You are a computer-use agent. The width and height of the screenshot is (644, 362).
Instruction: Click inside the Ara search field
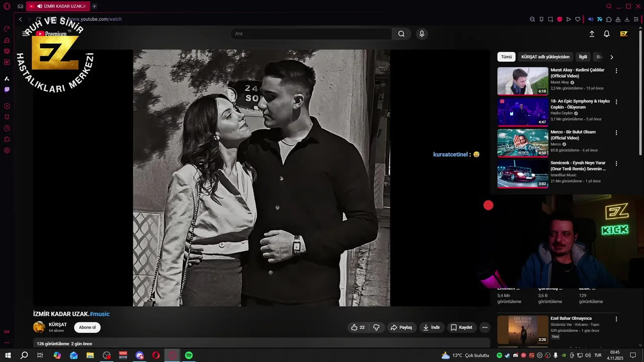[311, 34]
